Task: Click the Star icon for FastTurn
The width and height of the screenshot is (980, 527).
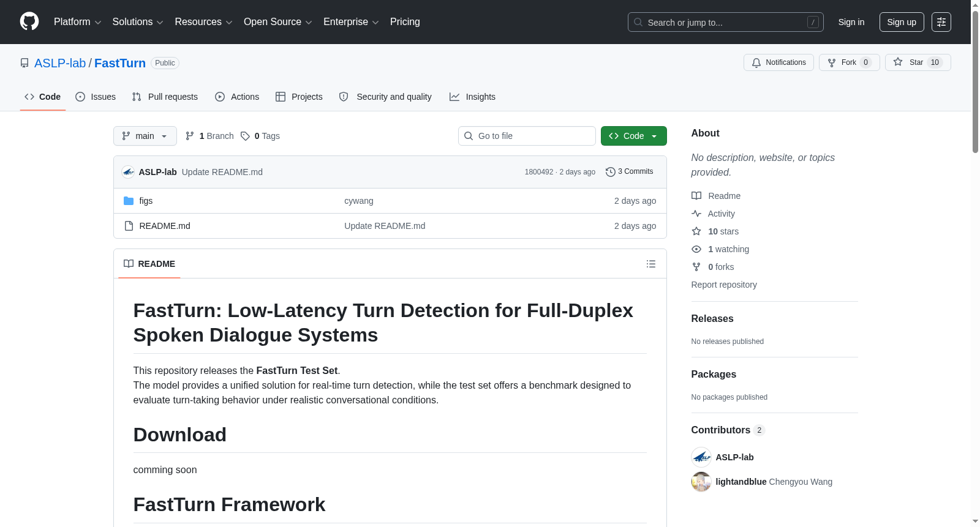Action: (898, 62)
